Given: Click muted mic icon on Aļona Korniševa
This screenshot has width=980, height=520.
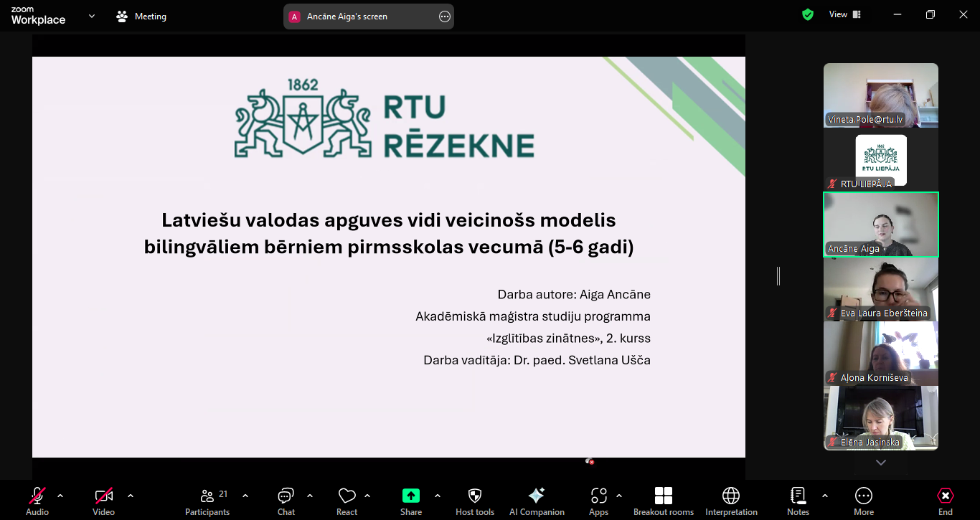Looking at the screenshot, I should tap(833, 378).
